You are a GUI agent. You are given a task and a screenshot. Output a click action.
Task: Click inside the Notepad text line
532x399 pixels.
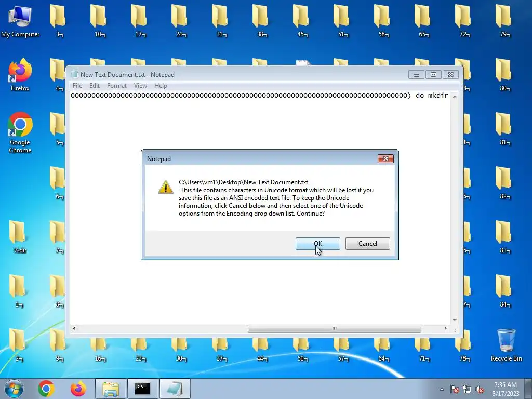tap(260, 96)
